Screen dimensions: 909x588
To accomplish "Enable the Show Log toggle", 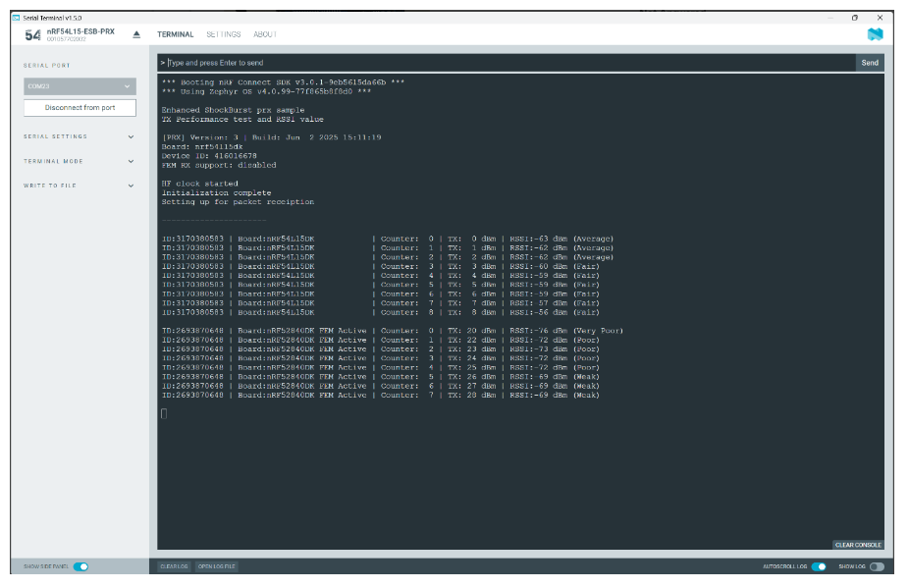I will 876,566.
